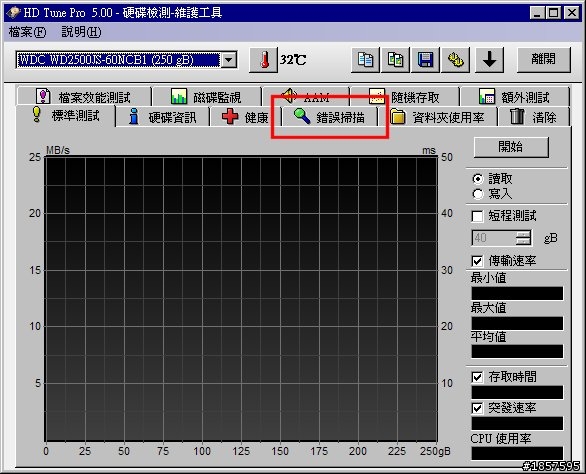Click the 離開 exit button
Viewport: 586px width, 474px height.
(544, 59)
